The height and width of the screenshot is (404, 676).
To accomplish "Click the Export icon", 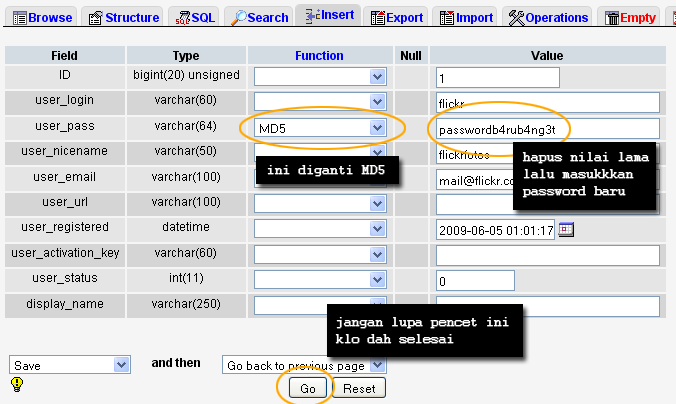I will click(x=378, y=18).
